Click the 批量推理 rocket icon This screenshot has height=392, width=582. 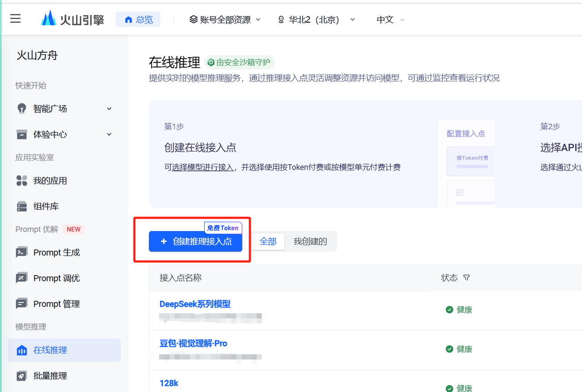[x=21, y=376]
